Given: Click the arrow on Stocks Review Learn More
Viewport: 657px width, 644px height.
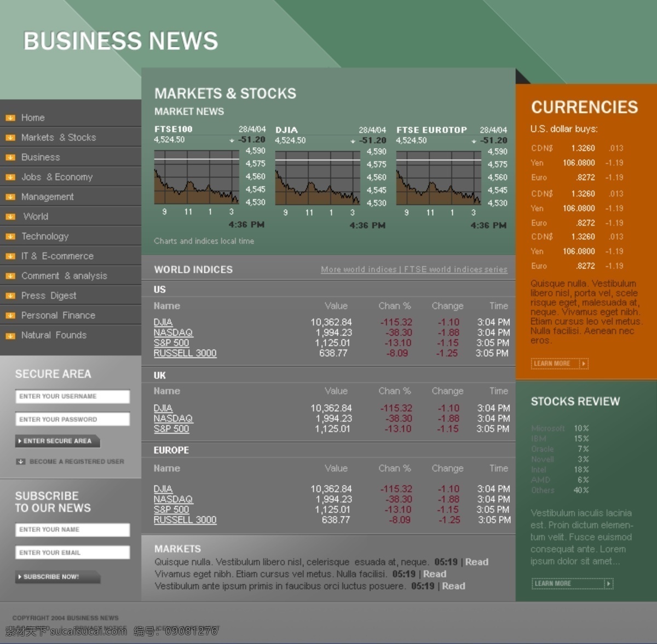Looking at the screenshot, I should (608, 584).
